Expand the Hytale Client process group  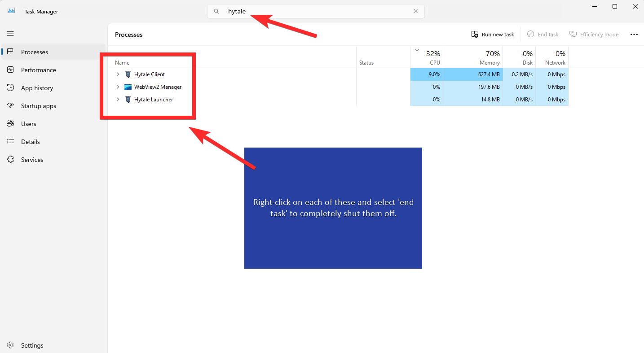(x=118, y=74)
